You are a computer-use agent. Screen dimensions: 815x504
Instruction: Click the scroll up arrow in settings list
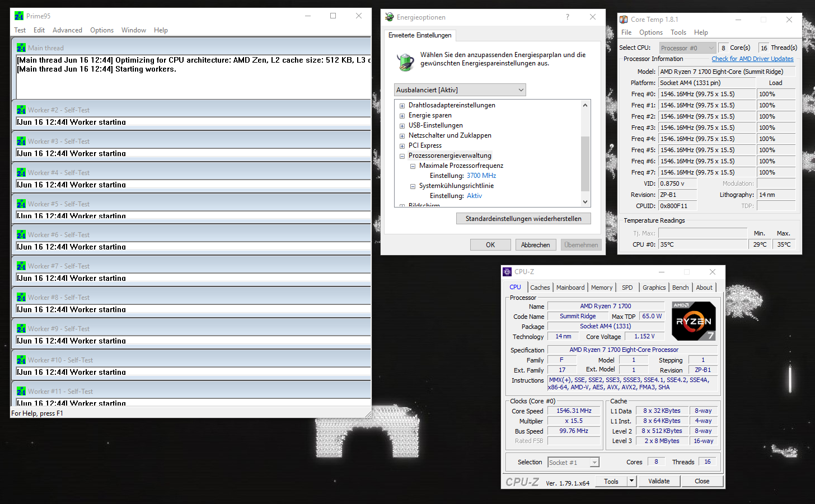586,105
